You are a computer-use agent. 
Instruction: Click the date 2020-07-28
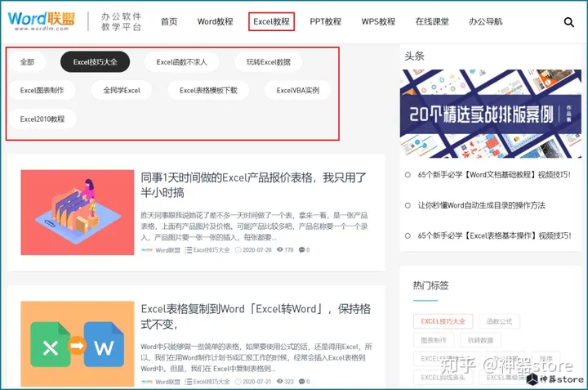257,250
